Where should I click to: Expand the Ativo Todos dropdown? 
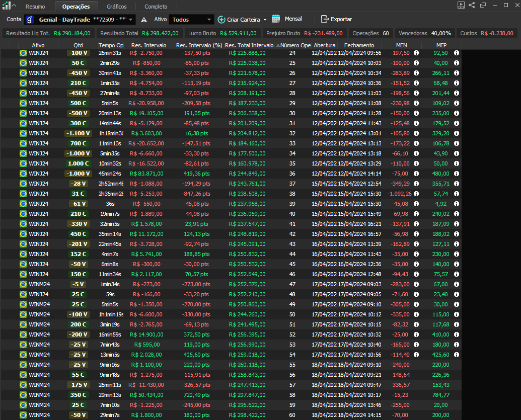(191, 20)
